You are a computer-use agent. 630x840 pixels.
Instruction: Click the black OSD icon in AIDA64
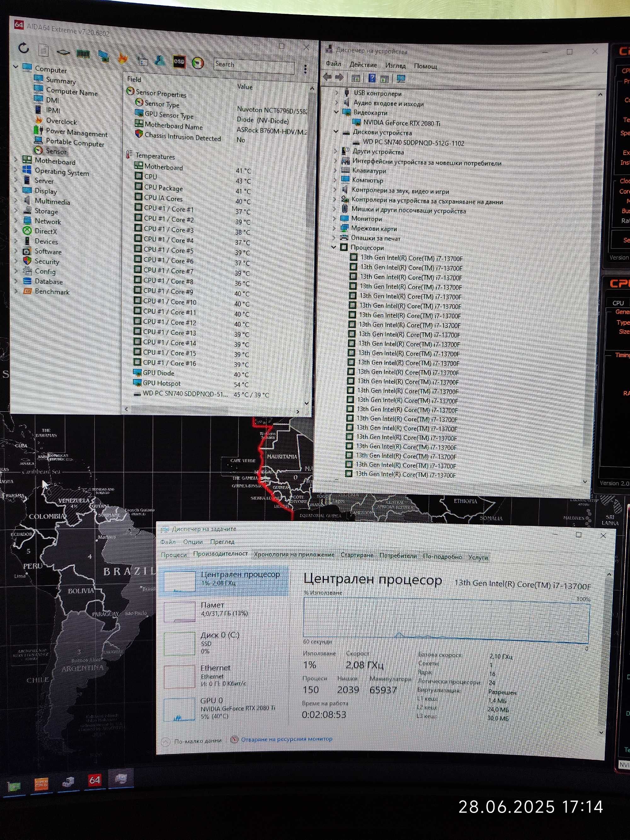(x=179, y=61)
